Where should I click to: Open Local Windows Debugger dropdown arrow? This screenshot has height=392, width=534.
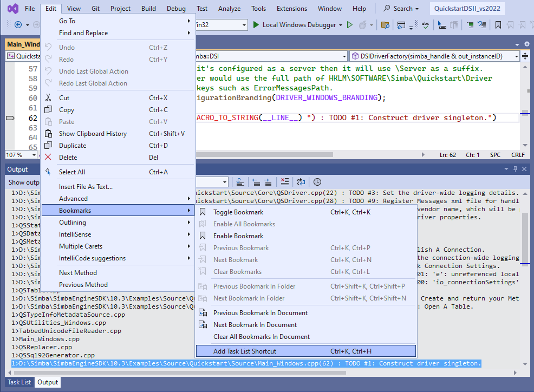click(x=340, y=25)
